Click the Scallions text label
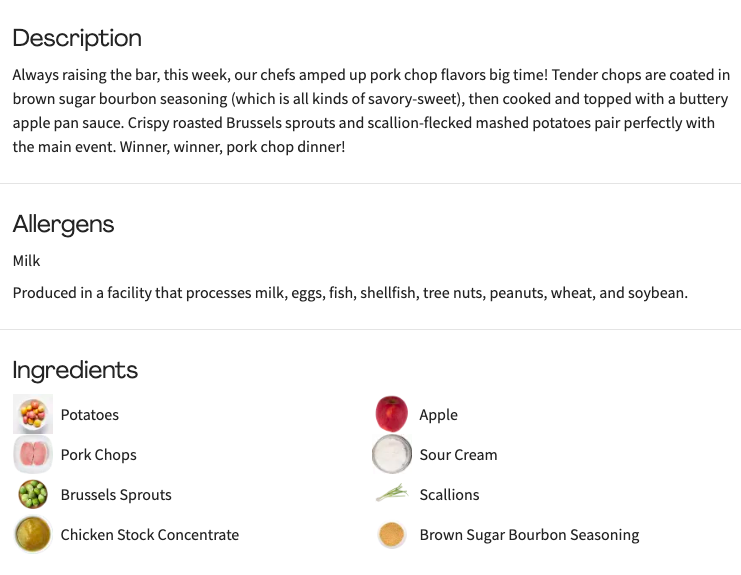Image resolution: width=741 pixels, height=575 pixels. (449, 495)
